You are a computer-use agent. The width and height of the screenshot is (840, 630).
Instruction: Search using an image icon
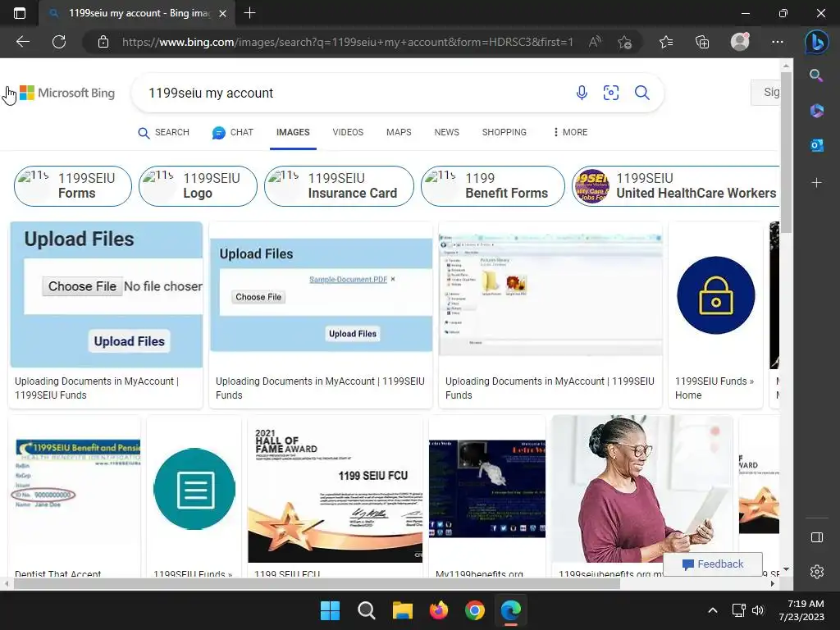click(610, 93)
